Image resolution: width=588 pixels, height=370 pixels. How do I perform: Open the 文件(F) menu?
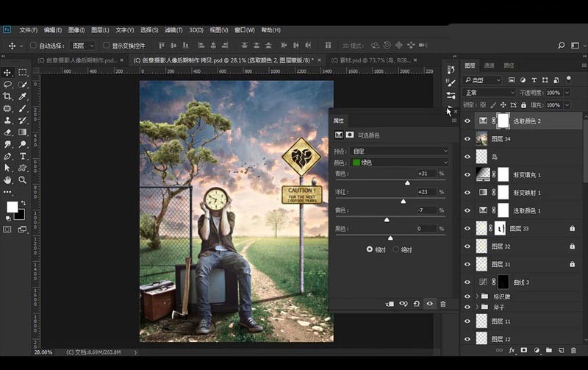[x=29, y=30]
